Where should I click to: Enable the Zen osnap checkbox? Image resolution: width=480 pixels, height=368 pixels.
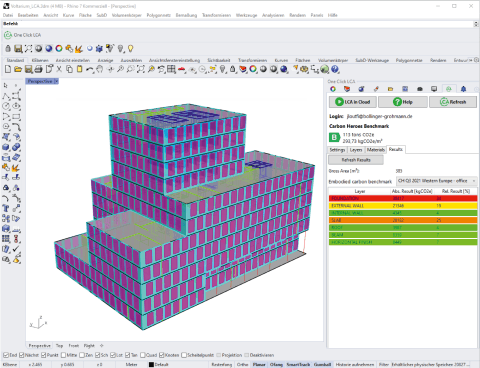(82, 355)
